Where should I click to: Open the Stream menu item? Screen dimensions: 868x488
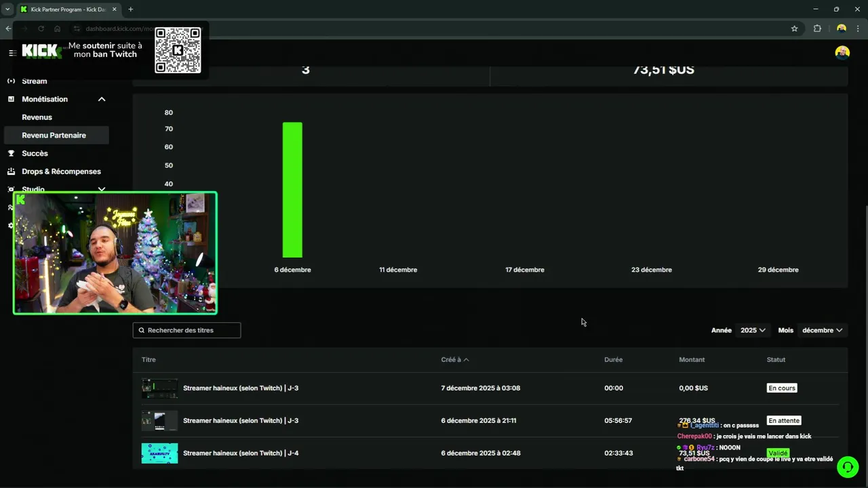(35, 81)
